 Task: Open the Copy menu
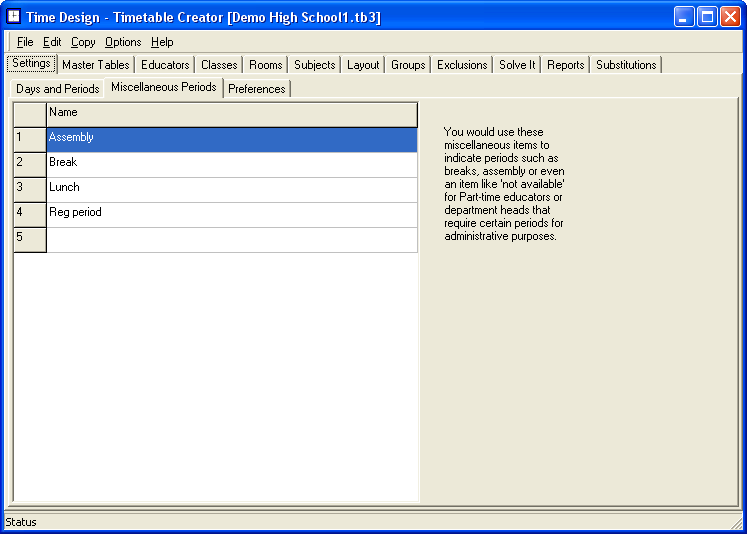pyautogui.click(x=83, y=42)
